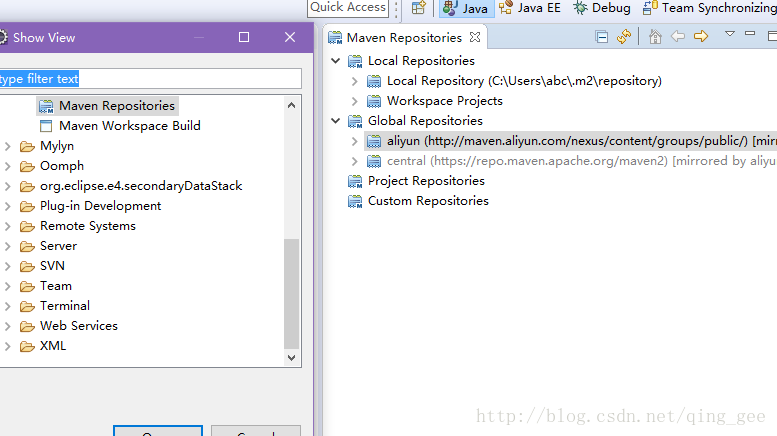The image size is (777, 436).
Task: Click the Quick Access search field
Action: click(x=348, y=7)
